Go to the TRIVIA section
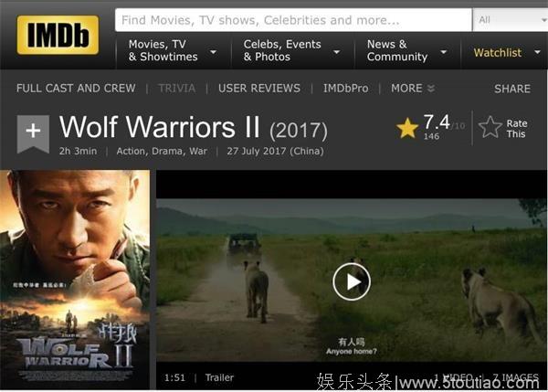 point(177,88)
